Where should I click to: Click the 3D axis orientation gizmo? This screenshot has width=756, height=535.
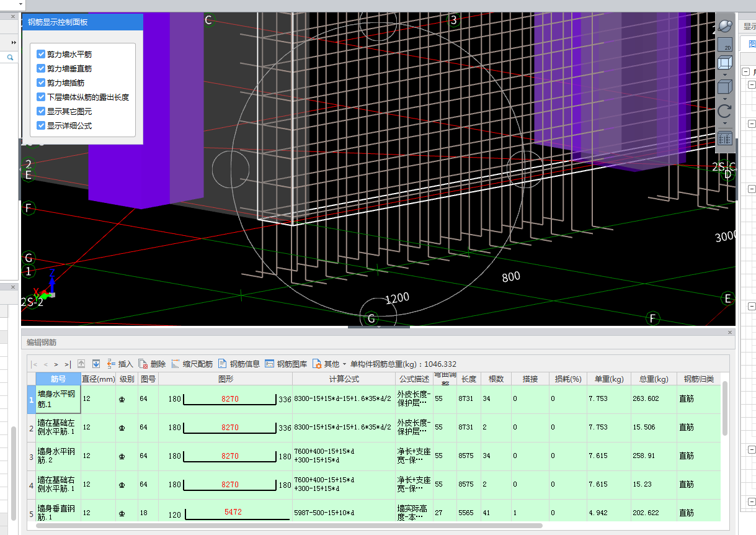coord(45,287)
